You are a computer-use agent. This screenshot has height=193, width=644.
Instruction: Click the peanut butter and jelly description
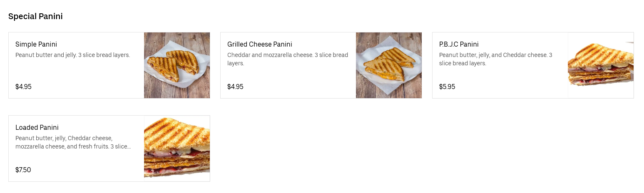point(72,55)
